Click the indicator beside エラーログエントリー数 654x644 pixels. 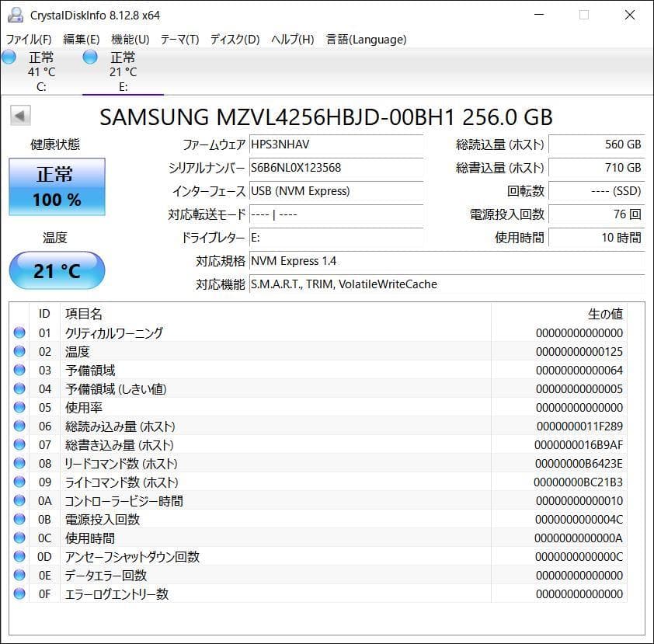click(x=19, y=594)
